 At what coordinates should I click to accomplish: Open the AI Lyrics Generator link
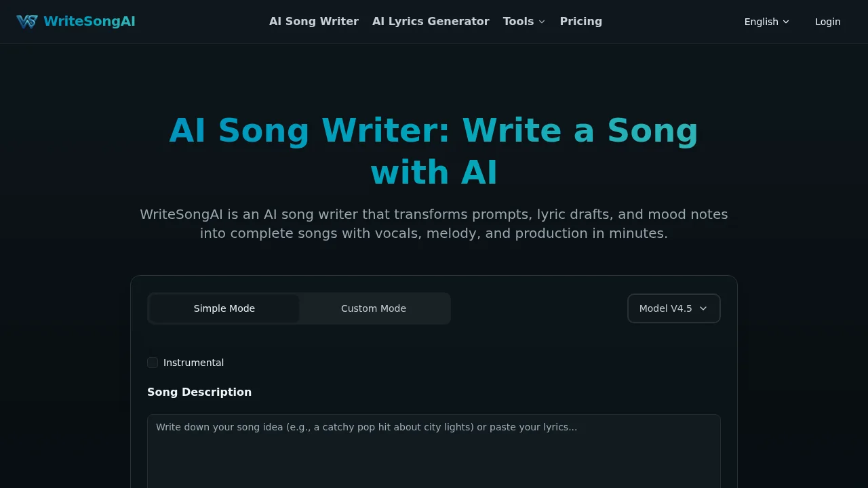[431, 21]
